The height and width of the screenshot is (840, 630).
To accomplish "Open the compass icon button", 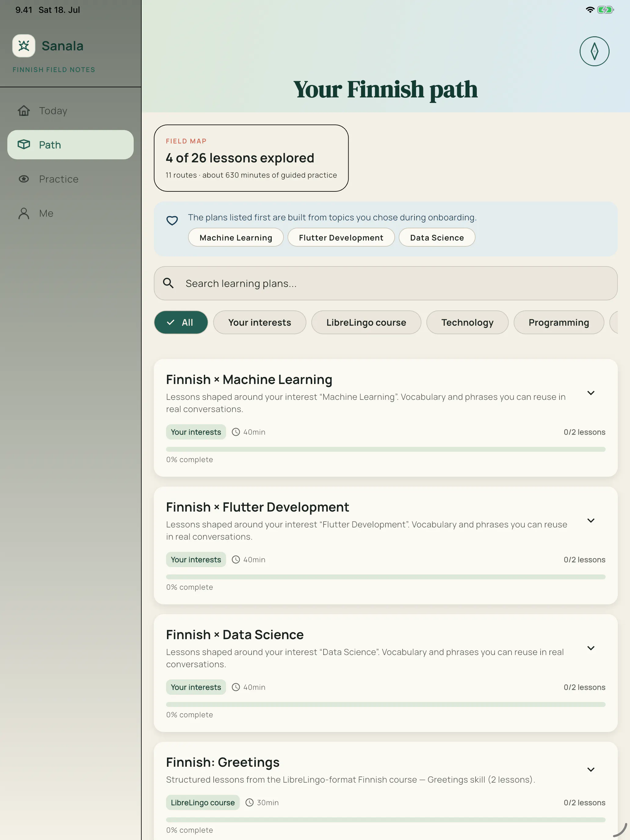I will (x=594, y=51).
